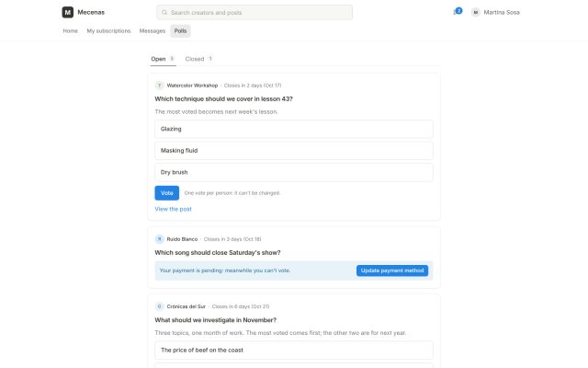Open My subscriptions
This screenshot has height=368, width=588.
coord(108,30)
